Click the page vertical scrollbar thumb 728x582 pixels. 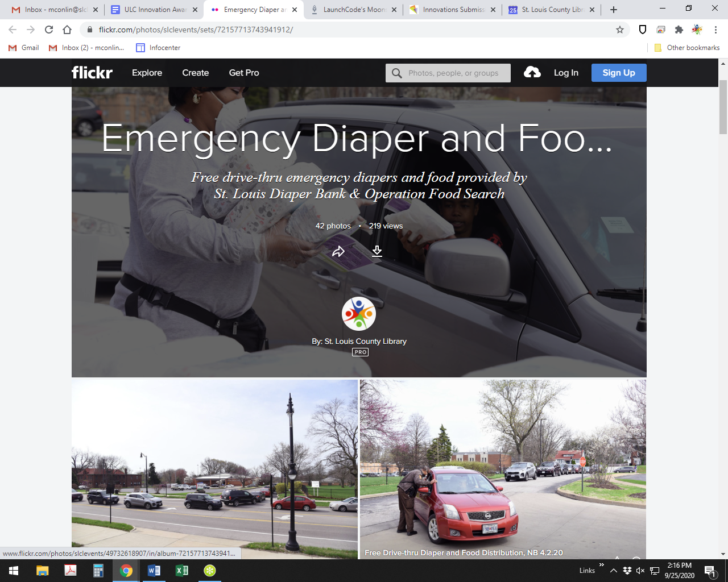coord(723,107)
